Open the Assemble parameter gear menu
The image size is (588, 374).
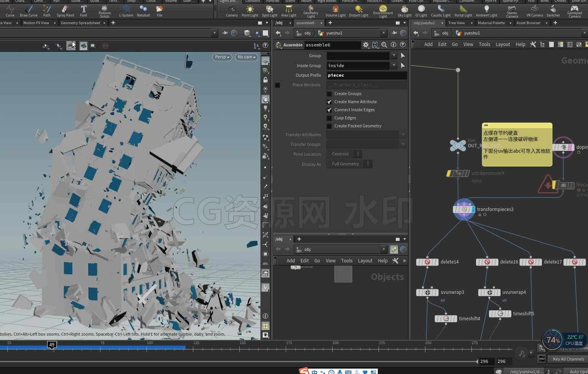coord(366,45)
